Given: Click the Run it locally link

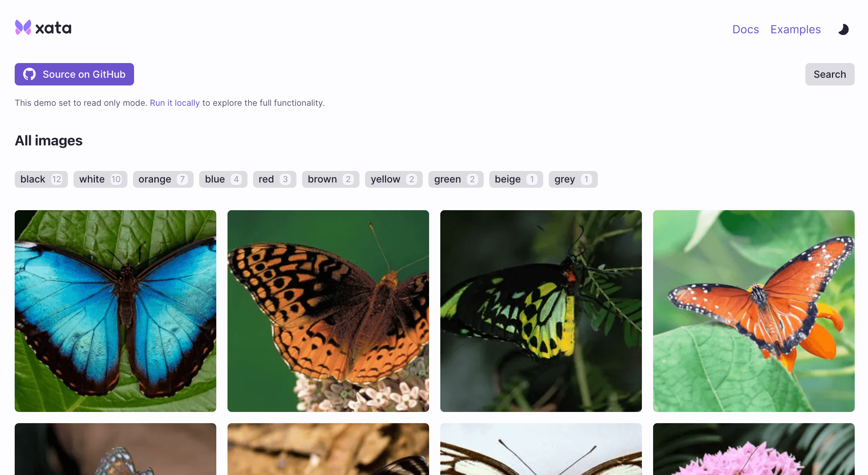Looking at the screenshot, I should [175, 102].
